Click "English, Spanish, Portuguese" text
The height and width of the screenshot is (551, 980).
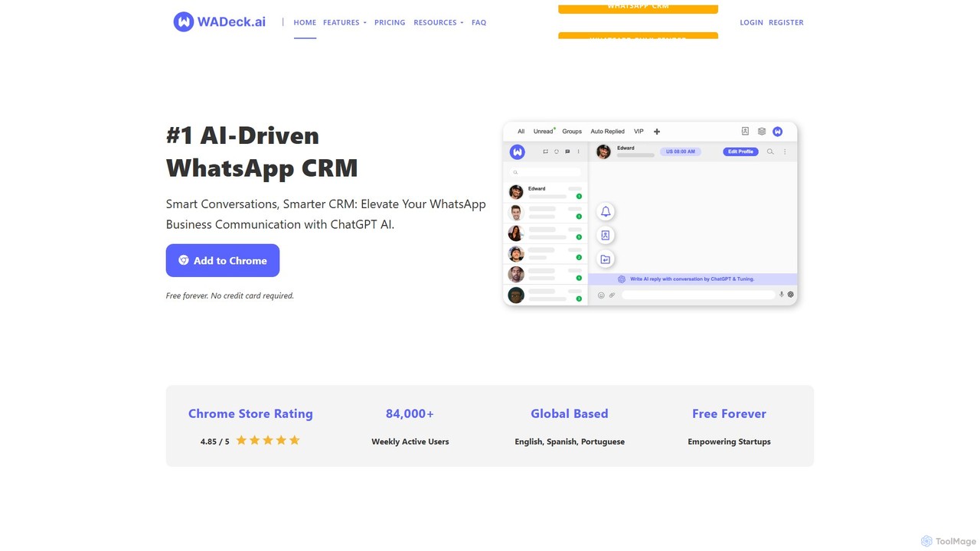pyautogui.click(x=570, y=442)
